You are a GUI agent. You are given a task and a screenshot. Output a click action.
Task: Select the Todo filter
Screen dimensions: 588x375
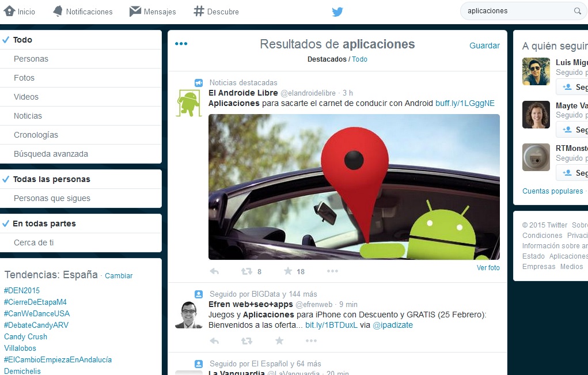click(x=81, y=40)
